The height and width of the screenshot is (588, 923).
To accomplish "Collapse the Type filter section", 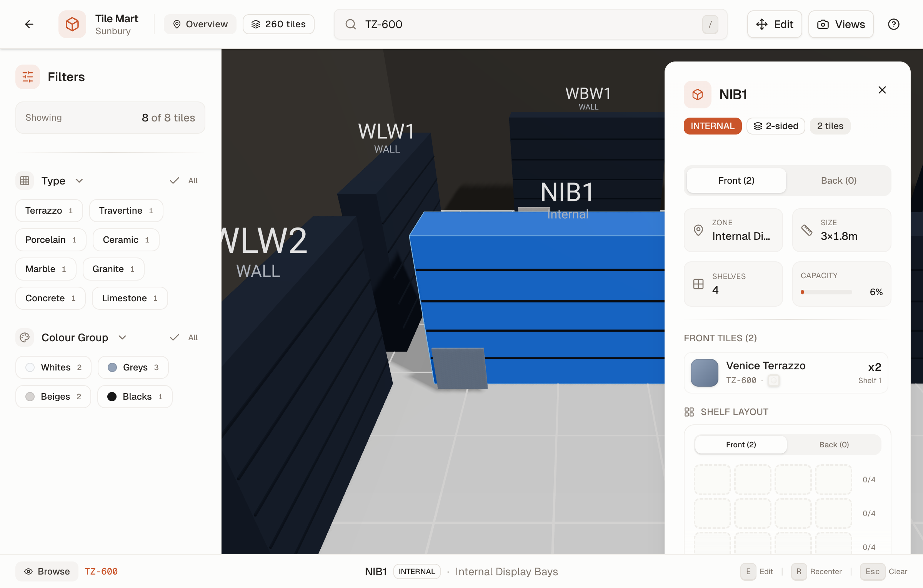I will click(x=80, y=180).
